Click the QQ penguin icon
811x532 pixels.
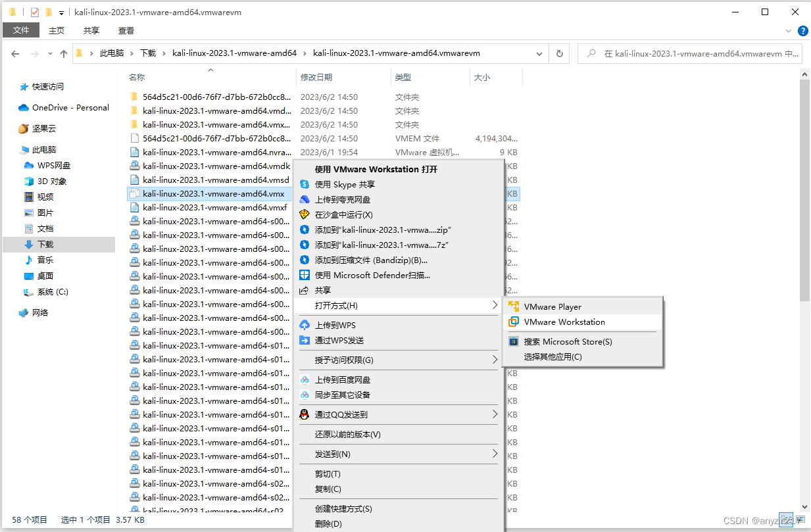coord(305,415)
